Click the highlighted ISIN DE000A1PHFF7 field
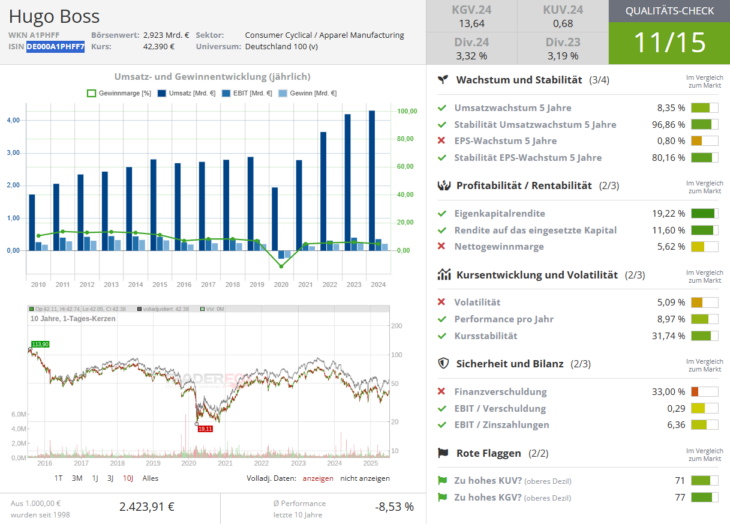Viewport: 730px width, 524px height. tap(55, 47)
